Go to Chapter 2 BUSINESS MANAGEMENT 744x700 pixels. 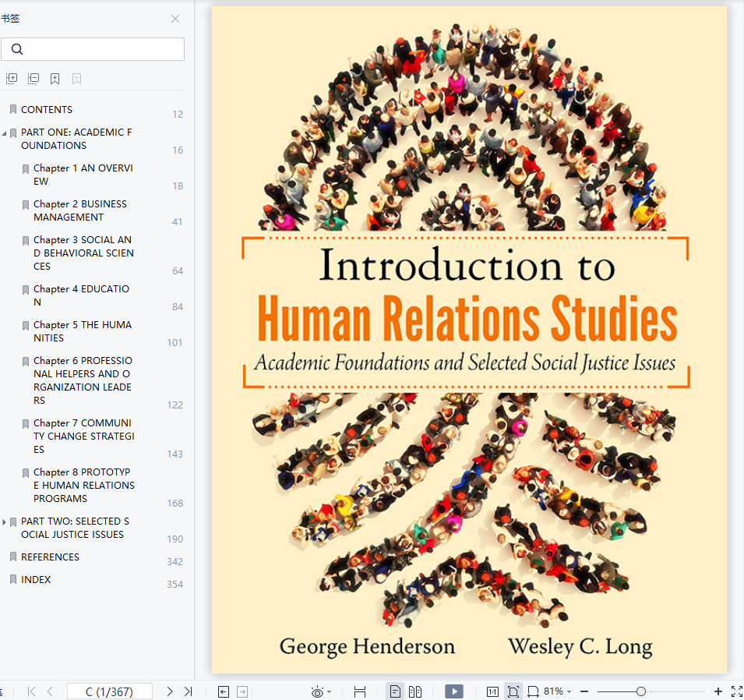80,210
